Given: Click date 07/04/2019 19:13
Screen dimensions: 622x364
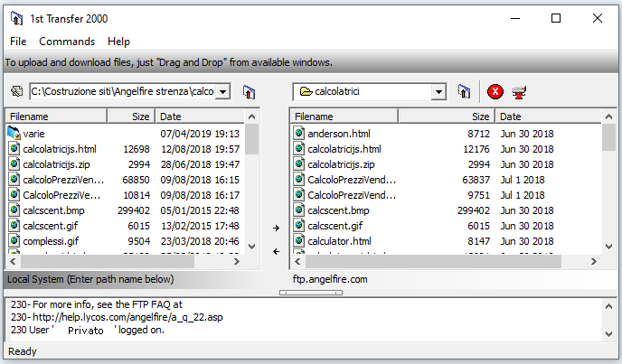Looking at the screenshot, I should pos(200,134).
